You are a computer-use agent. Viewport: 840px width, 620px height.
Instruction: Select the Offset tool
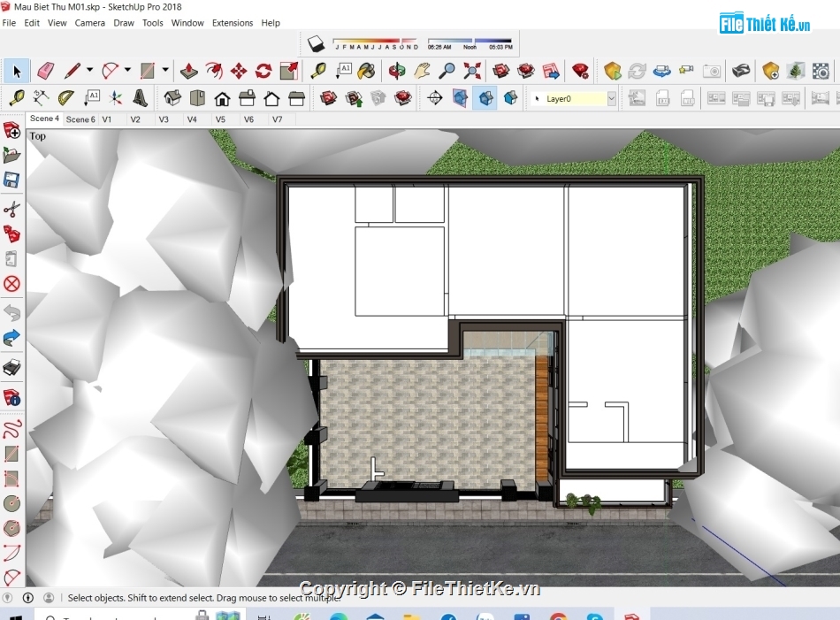(214, 71)
